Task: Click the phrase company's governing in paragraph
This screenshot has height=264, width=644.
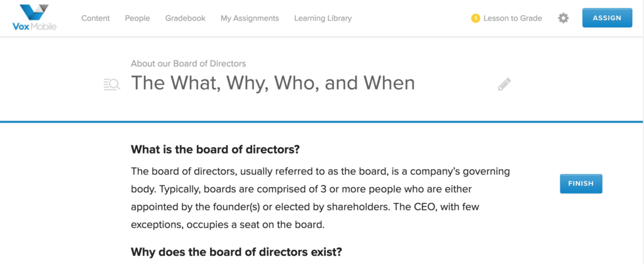Action: pyautogui.click(x=461, y=171)
